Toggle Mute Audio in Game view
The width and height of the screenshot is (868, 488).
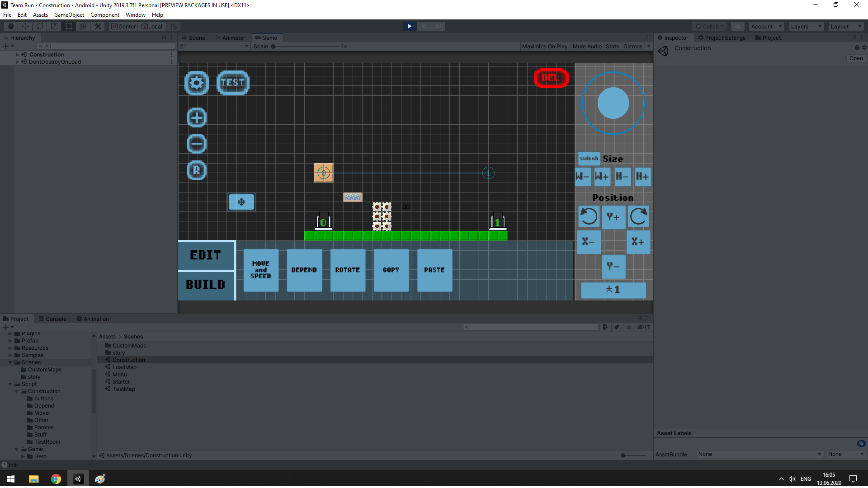point(587,47)
